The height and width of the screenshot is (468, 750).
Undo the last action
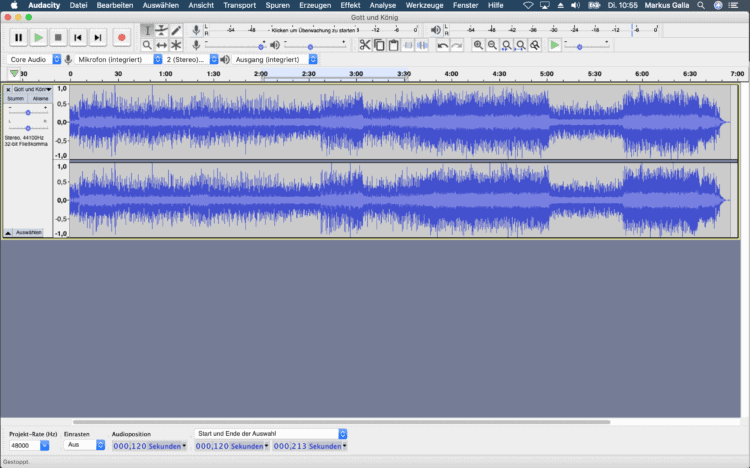[x=443, y=45]
